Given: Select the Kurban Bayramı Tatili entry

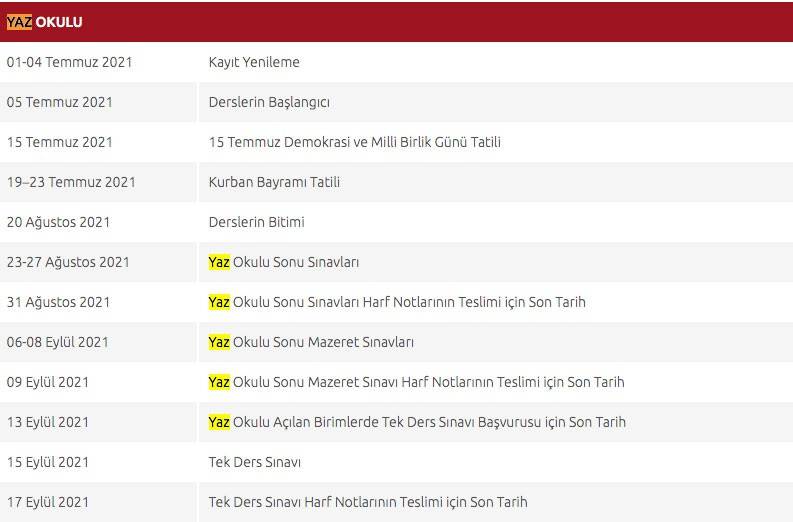Looking at the screenshot, I should click(x=274, y=182).
